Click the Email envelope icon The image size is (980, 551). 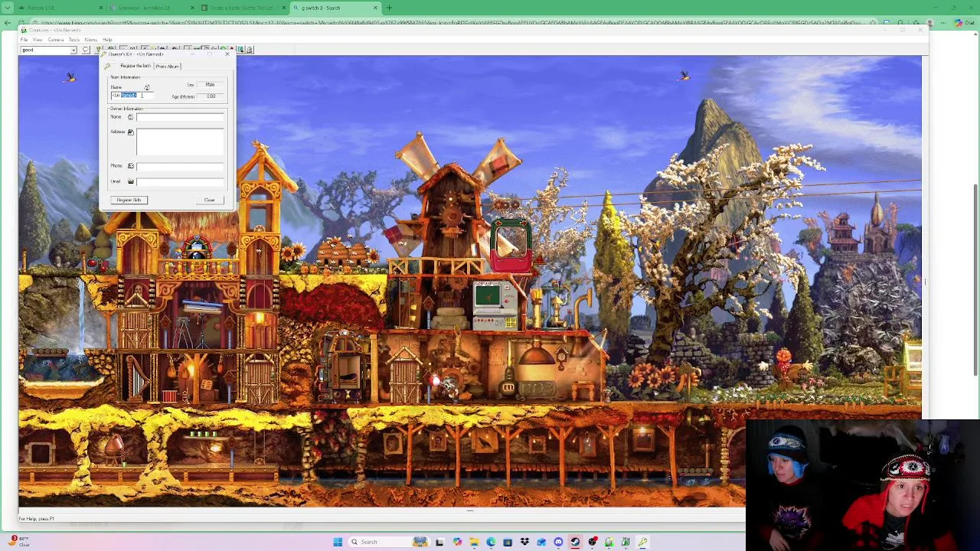130,181
